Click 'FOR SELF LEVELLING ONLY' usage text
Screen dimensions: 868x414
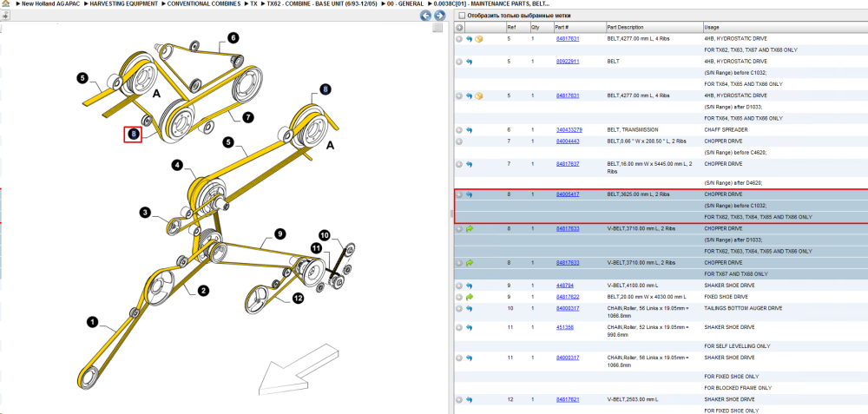[x=737, y=346]
